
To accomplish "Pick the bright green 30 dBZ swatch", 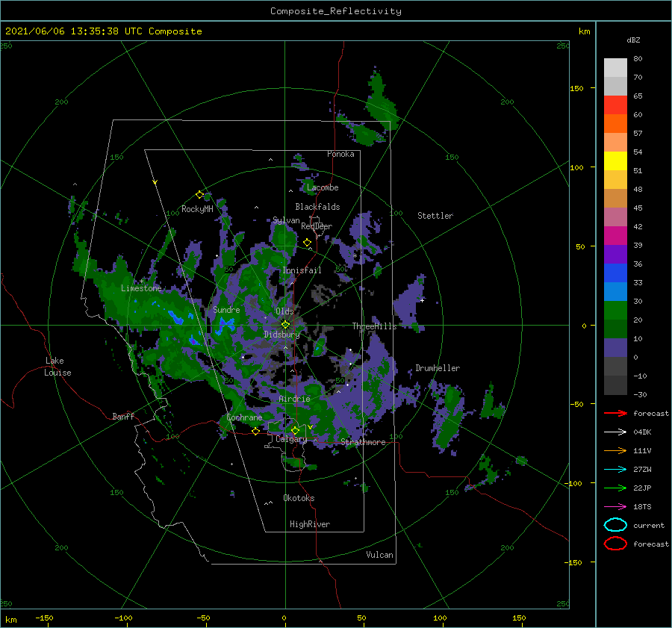I will [x=615, y=311].
